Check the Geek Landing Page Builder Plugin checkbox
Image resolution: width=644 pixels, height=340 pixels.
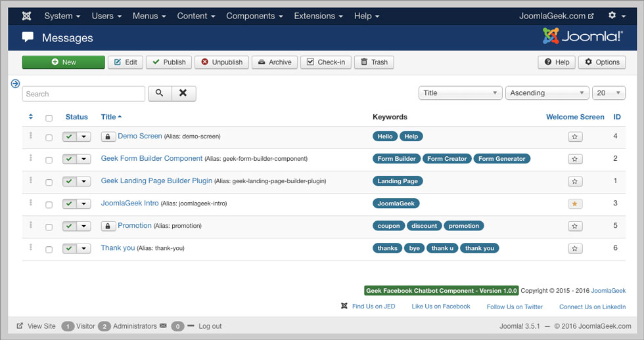point(49,182)
